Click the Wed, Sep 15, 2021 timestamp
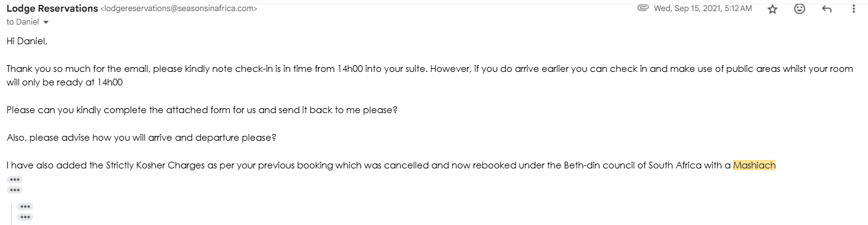Screen dimensions: 868x225 point(703,9)
